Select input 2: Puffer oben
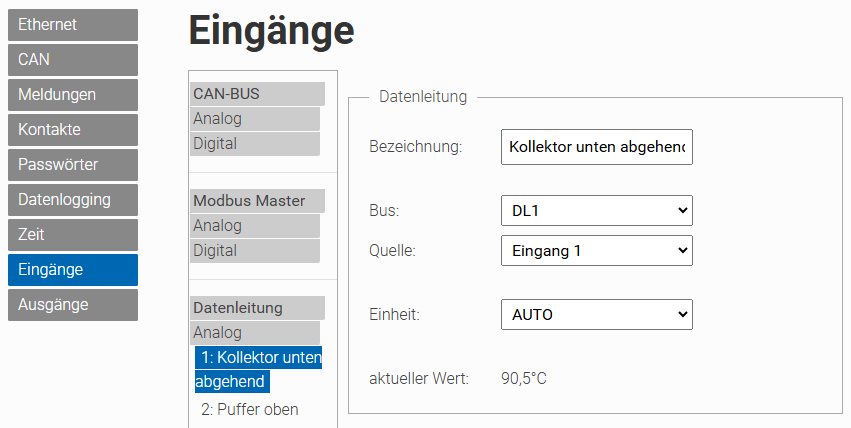The width and height of the screenshot is (851, 428). pos(250,409)
